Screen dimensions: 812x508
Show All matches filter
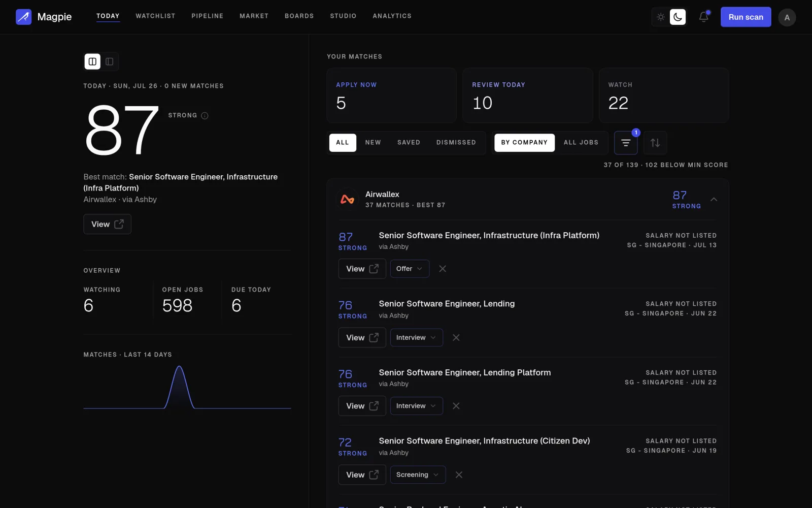[x=343, y=143]
